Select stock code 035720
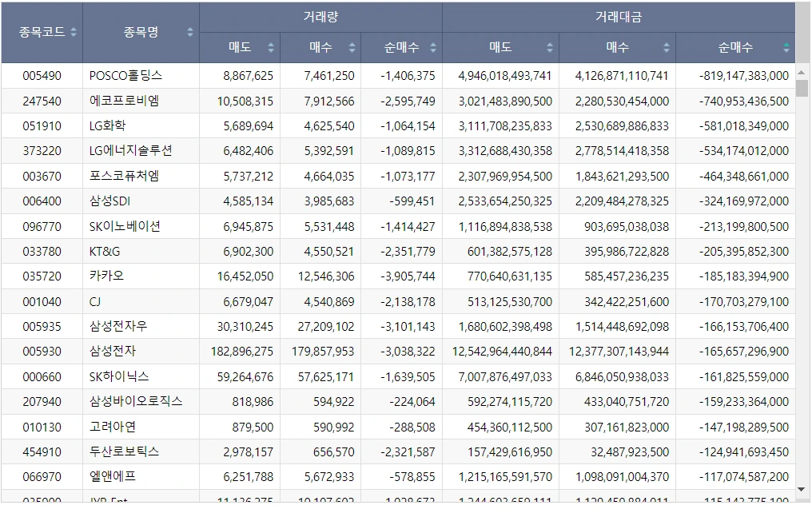Screen dimensions: 812x509 [x=42, y=276]
